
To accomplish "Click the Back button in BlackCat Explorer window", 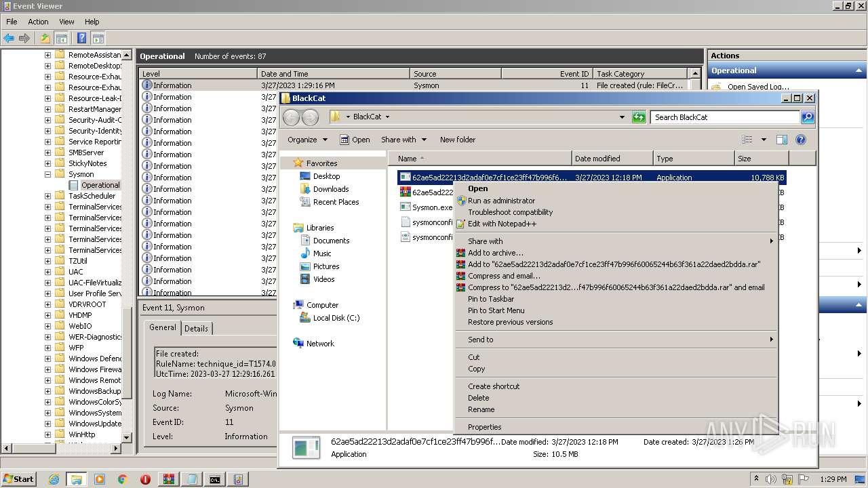I will coord(292,117).
